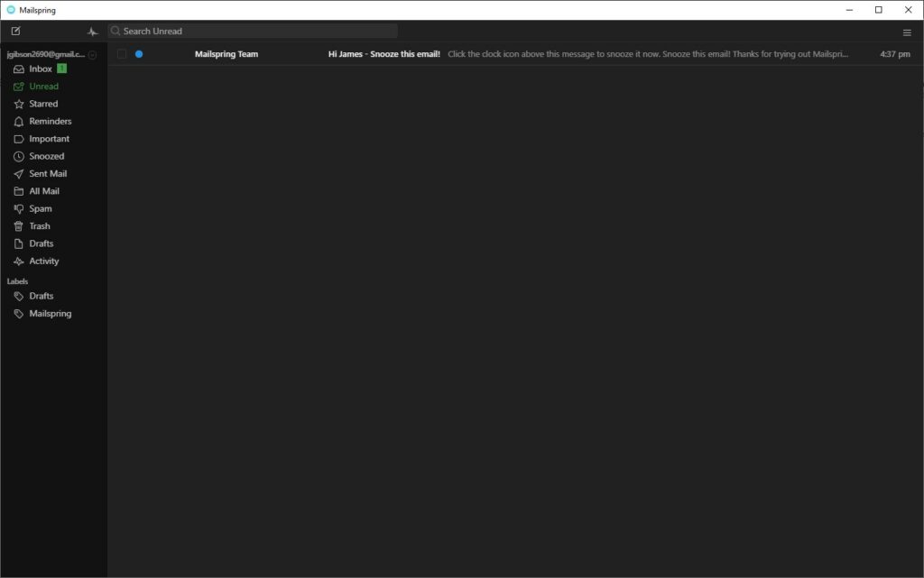Expand the jgibson2690 account dropdown
This screenshot has height=578, width=924.
[x=93, y=55]
